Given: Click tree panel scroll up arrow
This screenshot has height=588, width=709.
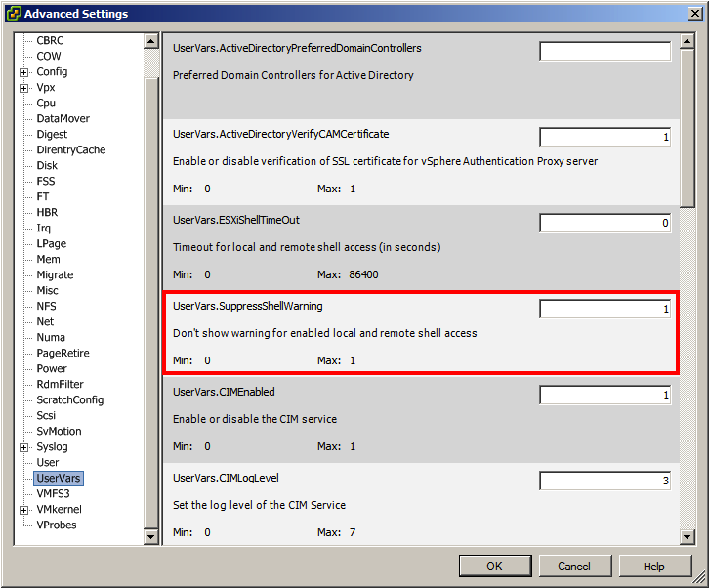Looking at the screenshot, I should click(151, 41).
